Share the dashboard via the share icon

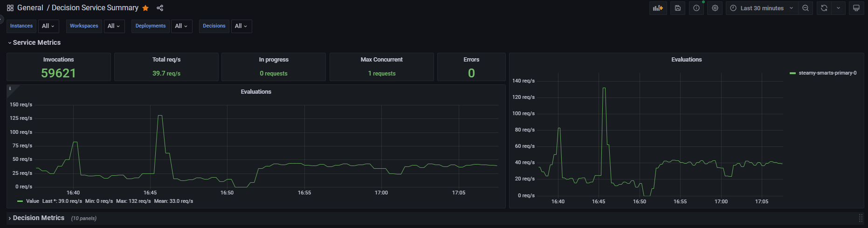tap(160, 8)
